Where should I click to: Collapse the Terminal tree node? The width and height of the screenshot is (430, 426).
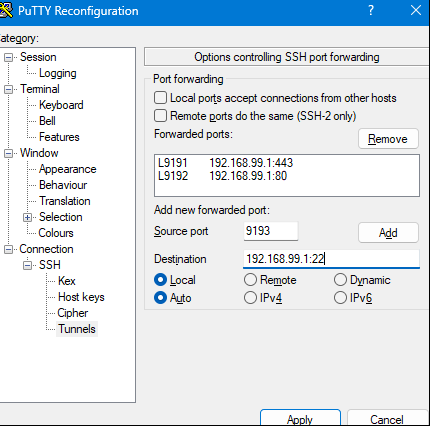tap(8, 89)
